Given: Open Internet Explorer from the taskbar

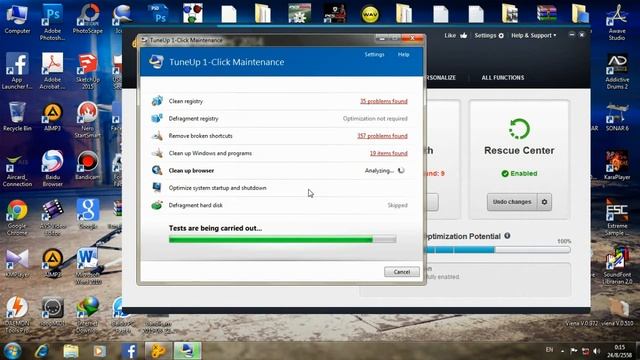Looking at the screenshot, I should pos(42,351).
